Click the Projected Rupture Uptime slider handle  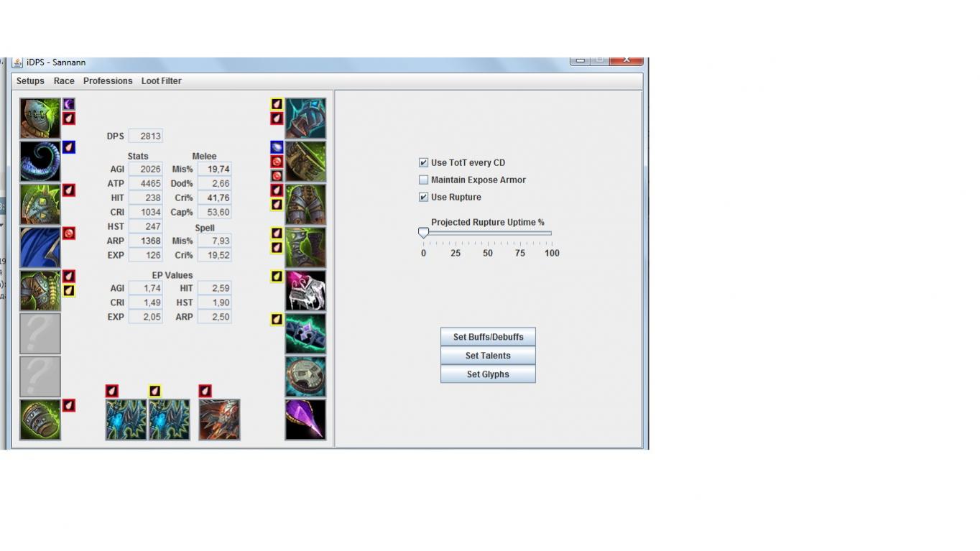click(424, 233)
